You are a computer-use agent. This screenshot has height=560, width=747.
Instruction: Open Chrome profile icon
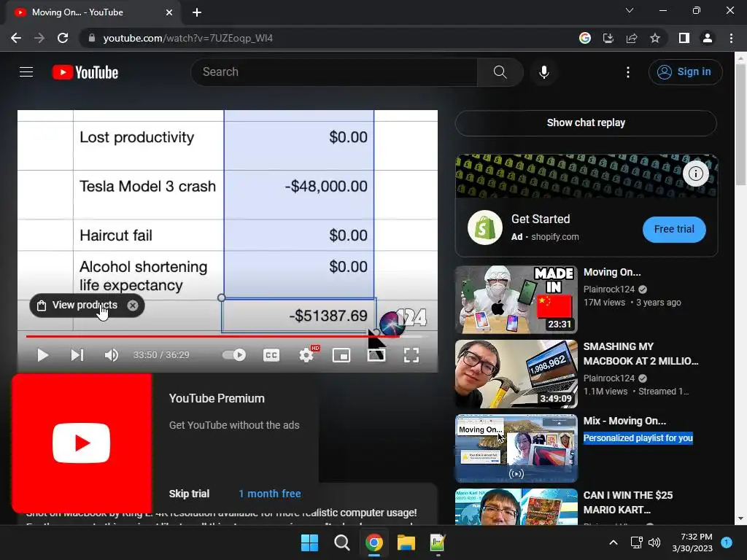point(708,38)
